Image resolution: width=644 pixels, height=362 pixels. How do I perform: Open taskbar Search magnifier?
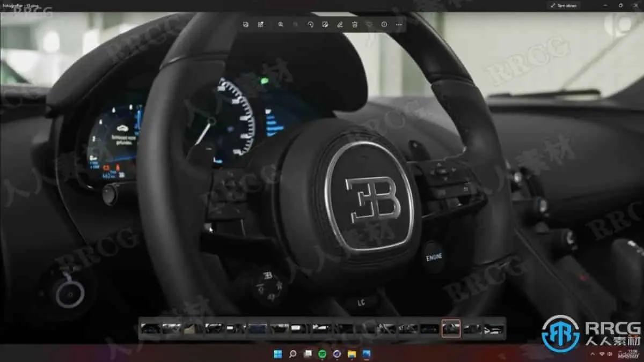293,354
